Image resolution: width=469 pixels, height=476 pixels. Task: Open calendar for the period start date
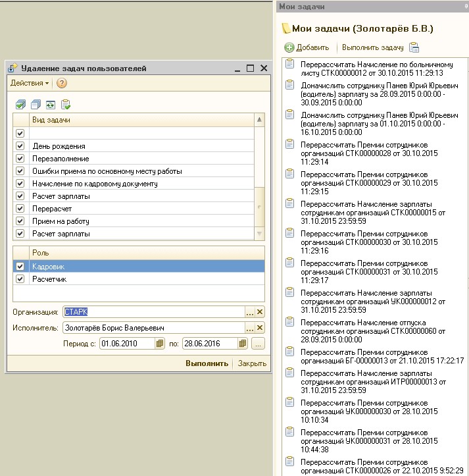pos(160,344)
